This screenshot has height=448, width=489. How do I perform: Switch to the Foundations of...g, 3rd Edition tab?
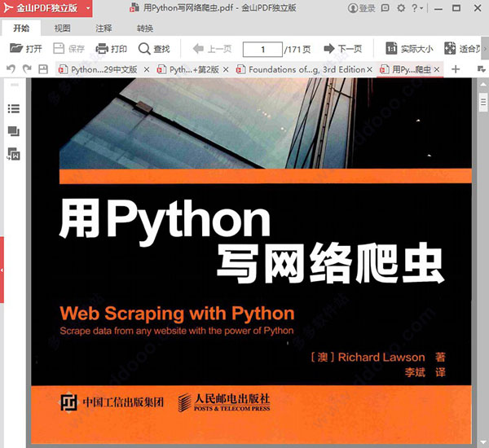(x=302, y=69)
